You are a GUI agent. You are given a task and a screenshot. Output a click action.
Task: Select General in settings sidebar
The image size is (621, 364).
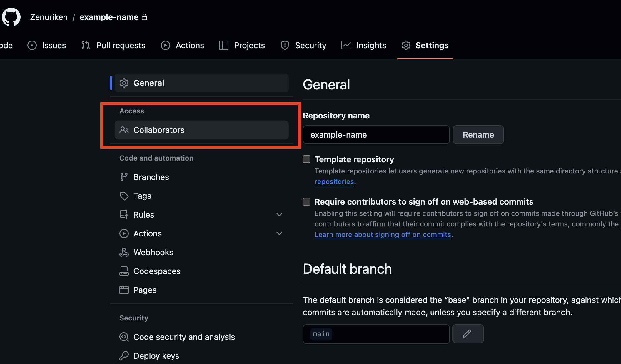(x=201, y=83)
